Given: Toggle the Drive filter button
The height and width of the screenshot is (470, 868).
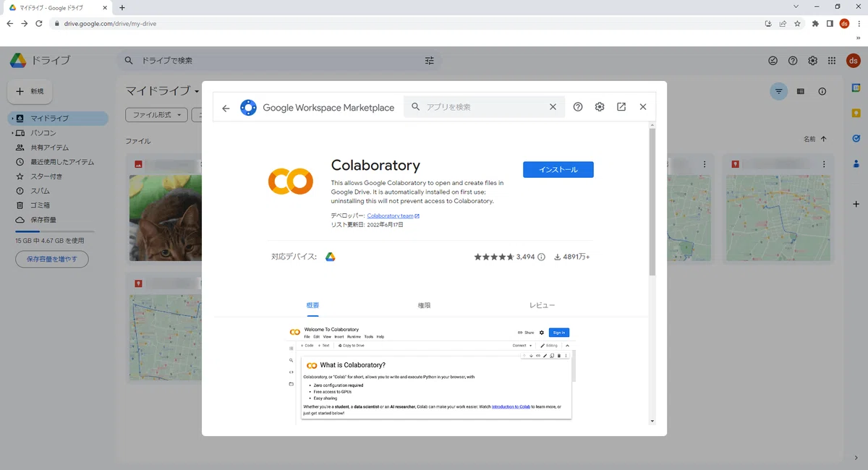Looking at the screenshot, I should [778, 92].
